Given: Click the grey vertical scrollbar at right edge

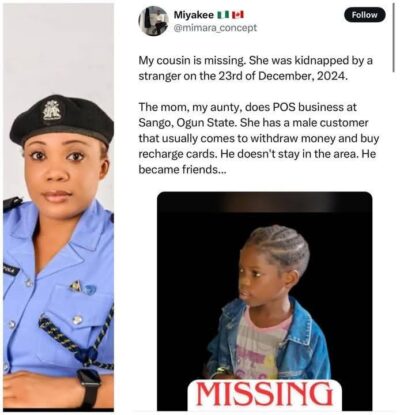Looking at the screenshot, I should 394,37.
